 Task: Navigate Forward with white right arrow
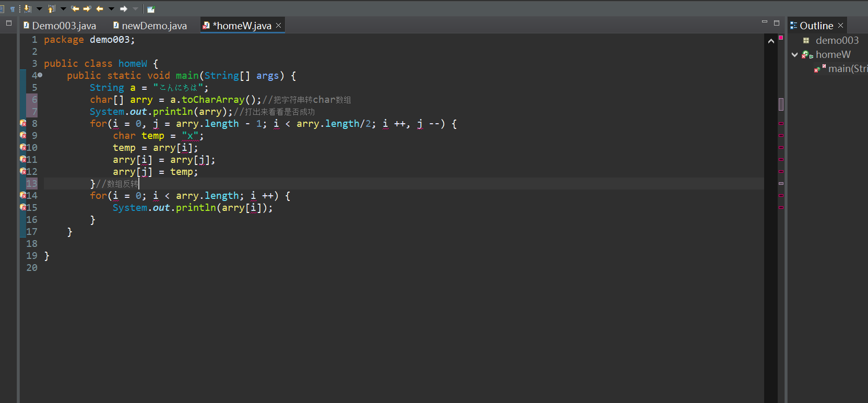[x=124, y=9]
